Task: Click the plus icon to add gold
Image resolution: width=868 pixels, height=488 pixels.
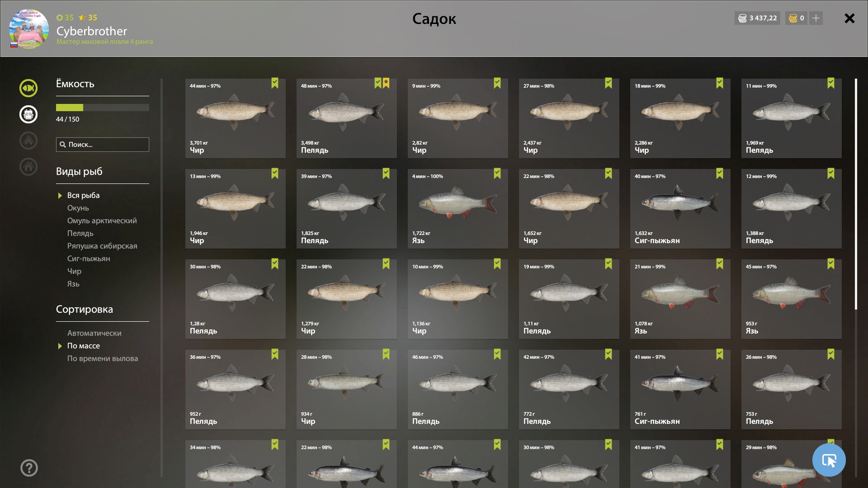Action: click(x=816, y=18)
